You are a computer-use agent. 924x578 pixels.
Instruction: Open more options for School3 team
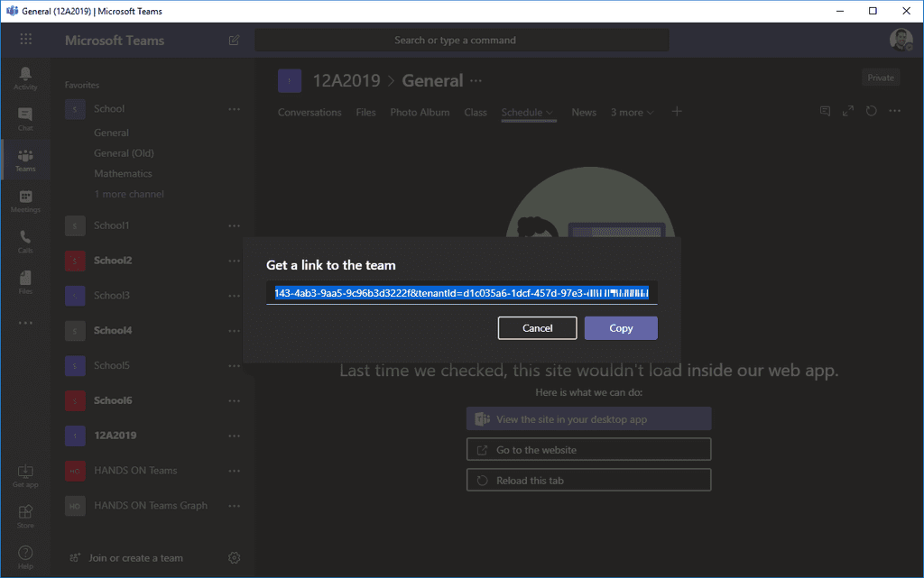(x=234, y=296)
